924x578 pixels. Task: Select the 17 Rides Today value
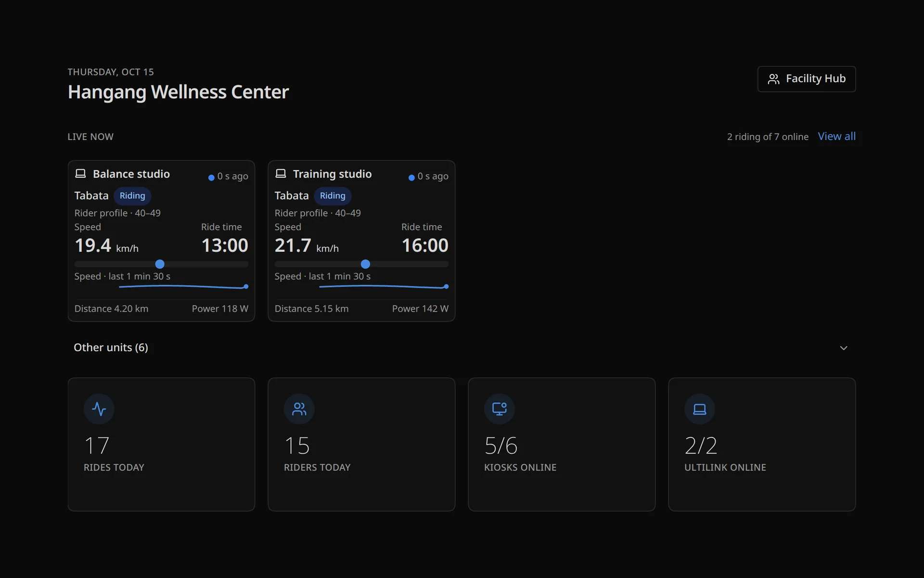click(97, 446)
